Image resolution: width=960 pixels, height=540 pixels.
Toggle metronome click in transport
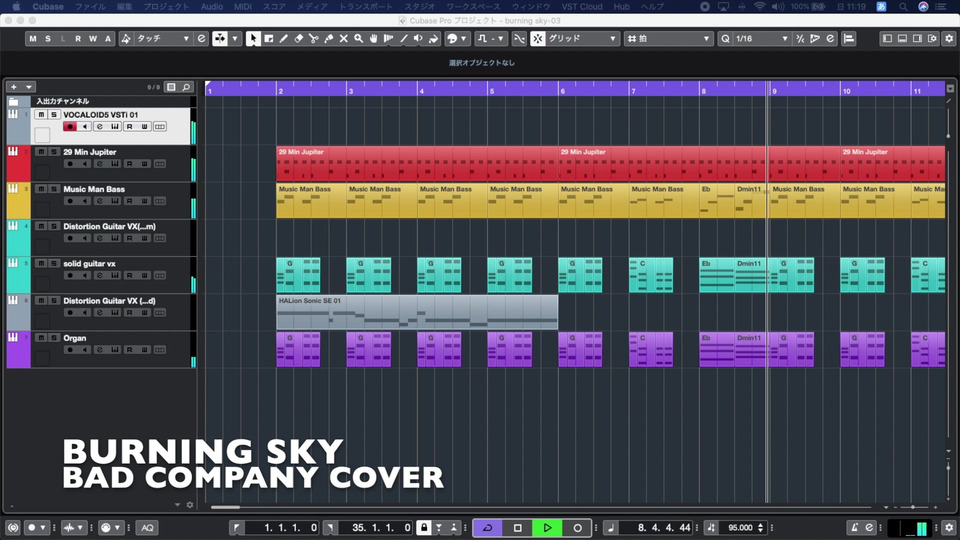[855, 528]
